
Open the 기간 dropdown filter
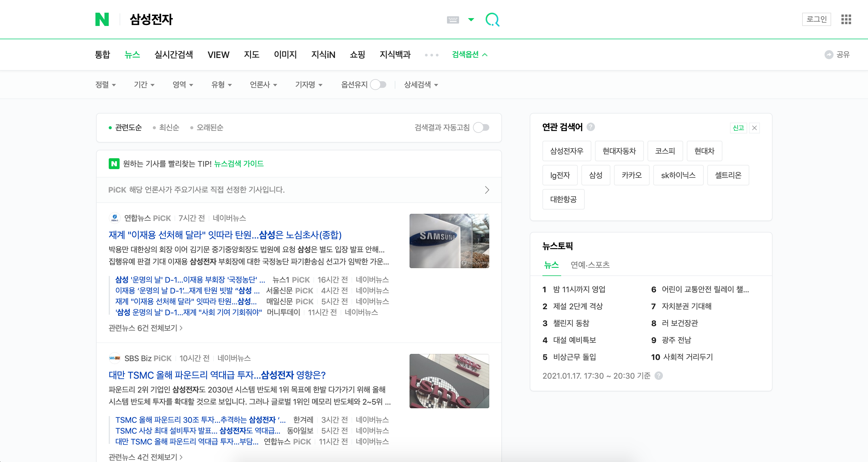click(144, 85)
